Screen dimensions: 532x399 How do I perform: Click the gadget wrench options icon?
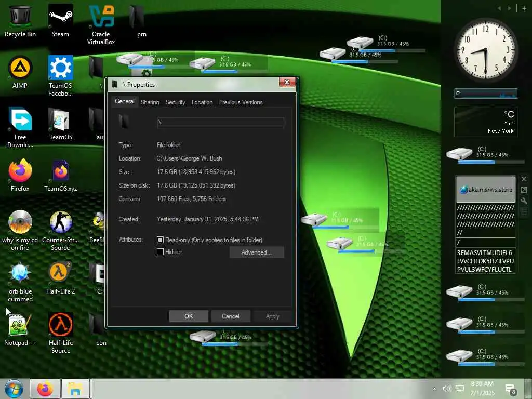pyautogui.click(x=524, y=201)
